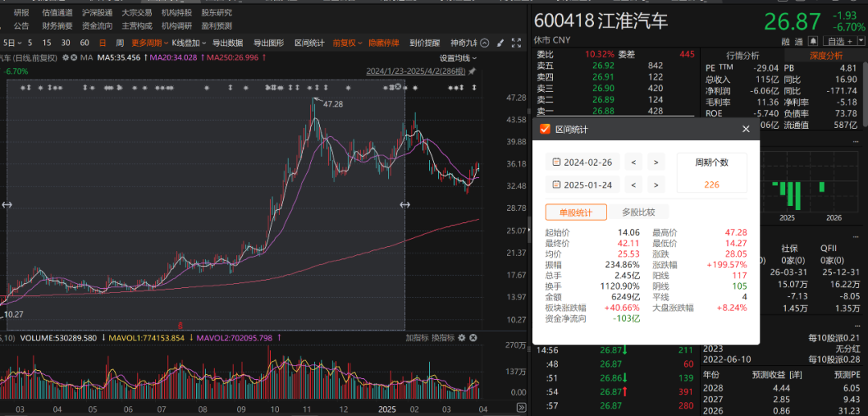Viewport: 868px width, 416px height.
Task: Click the 周期个数 226 field
Action: (x=712, y=173)
